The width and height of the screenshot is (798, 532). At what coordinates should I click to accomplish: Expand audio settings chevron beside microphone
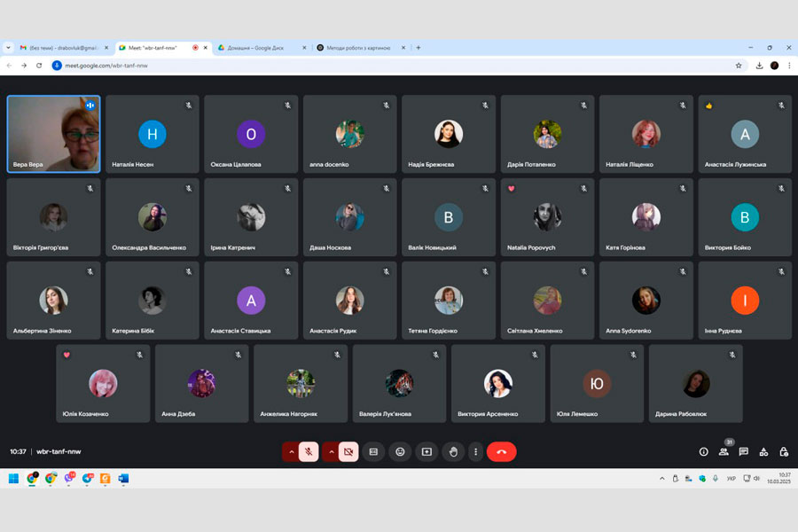coord(291,451)
